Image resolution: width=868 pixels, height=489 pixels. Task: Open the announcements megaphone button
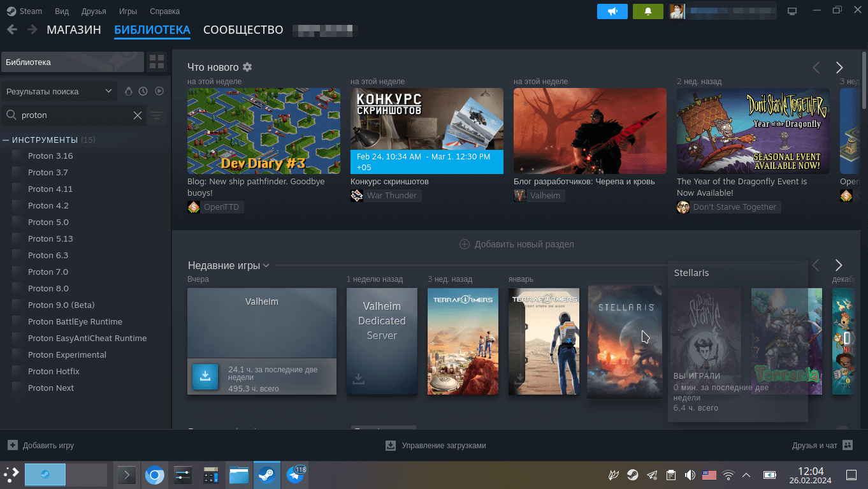[x=612, y=11]
